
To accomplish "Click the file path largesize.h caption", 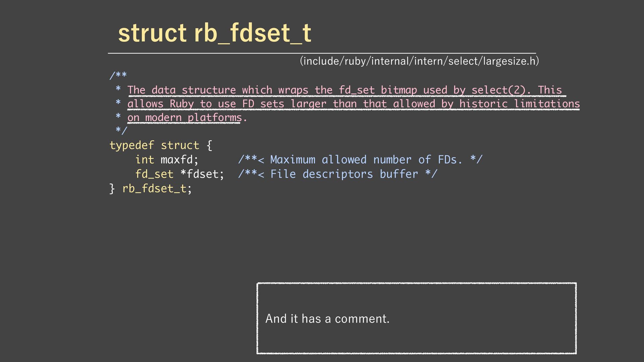I will point(419,61).
